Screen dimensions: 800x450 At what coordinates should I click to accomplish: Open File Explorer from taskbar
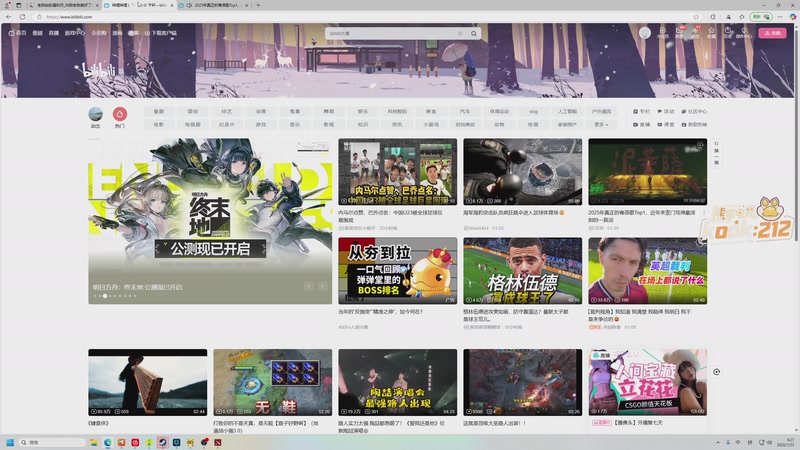pyautogui.click(x=93, y=442)
